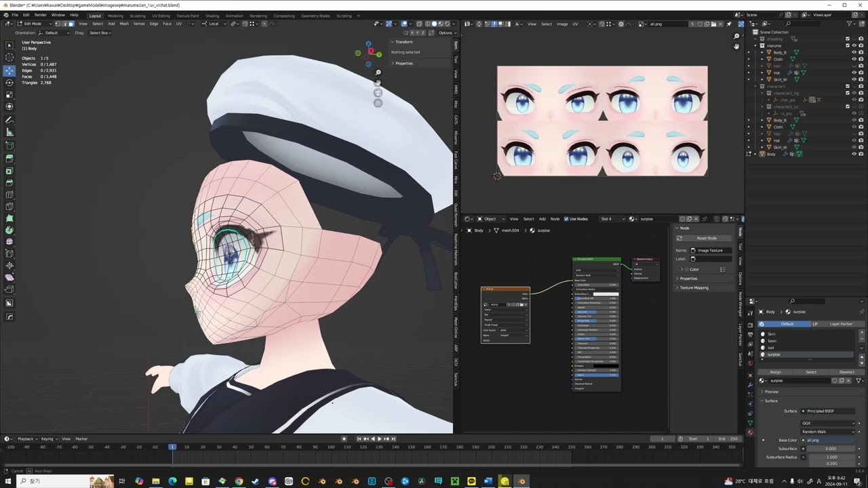
Task: Select the Cursor tool in viewport toolbar
Action: [x=9, y=58]
